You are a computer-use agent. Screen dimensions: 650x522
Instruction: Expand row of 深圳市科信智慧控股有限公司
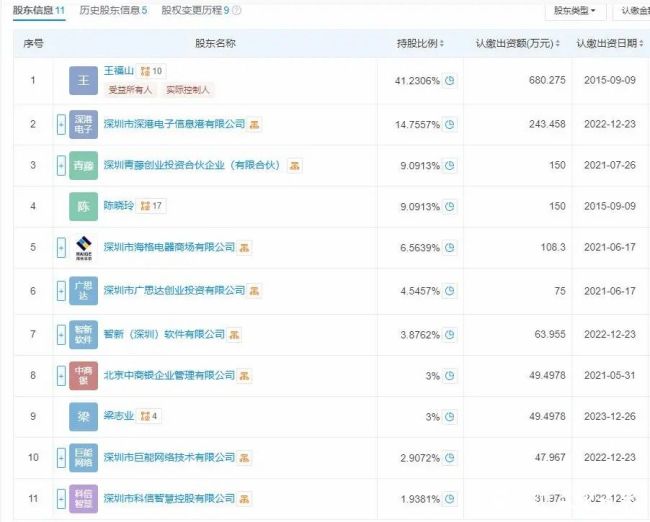pos(61,499)
